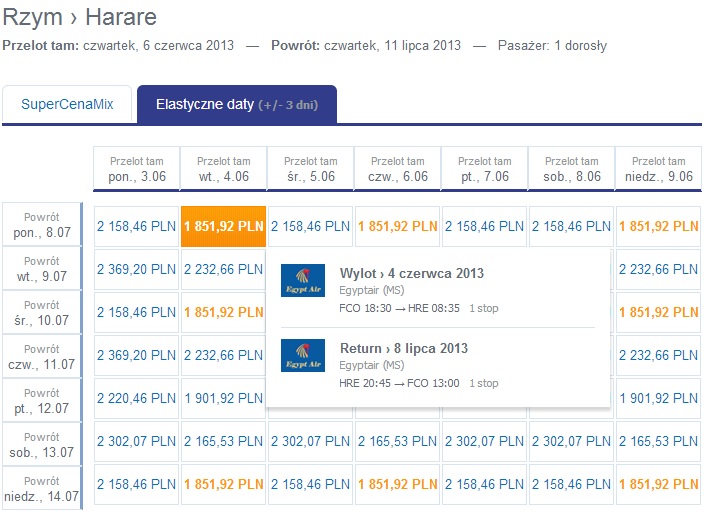Pick 2 158,46 PLN for 5.06 departure, 14.07 return
Screen dimensions: 708x514
click(x=311, y=484)
